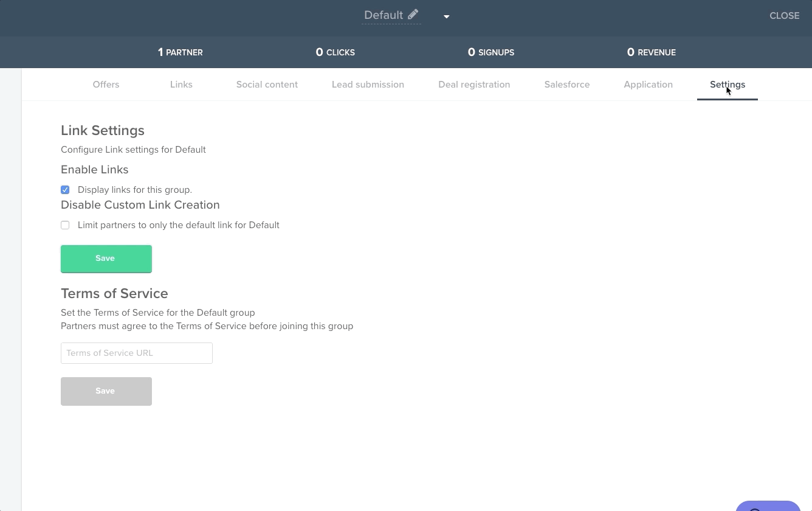
Task: Open the Salesforce tab
Action: pyautogui.click(x=566, y=85)
